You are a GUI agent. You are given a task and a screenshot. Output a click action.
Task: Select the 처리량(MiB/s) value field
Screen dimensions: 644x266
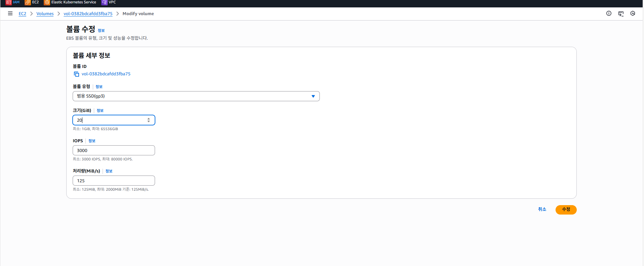click(x=114, y=181)
